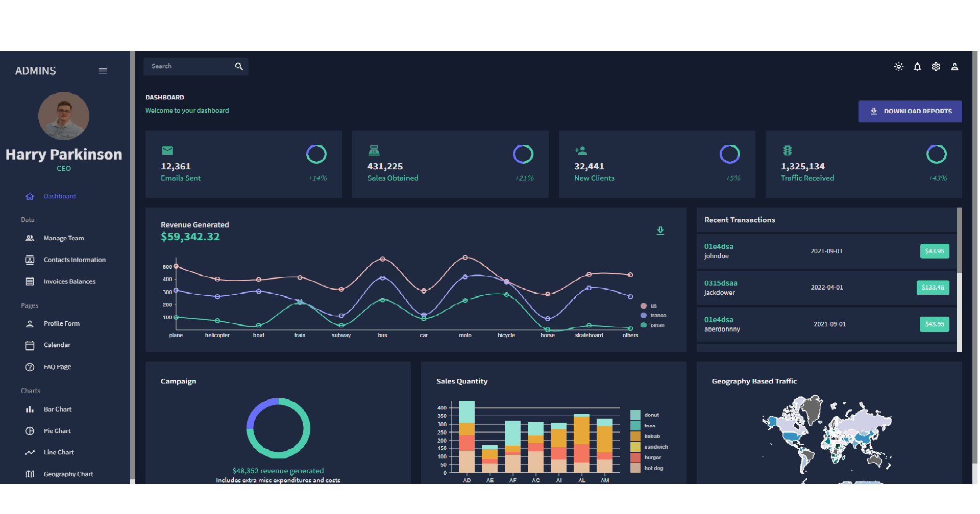The image size is (980, 514).
Task: Click the Traffic Received icon
Action: pyautogui.click(x=787, y=150)
